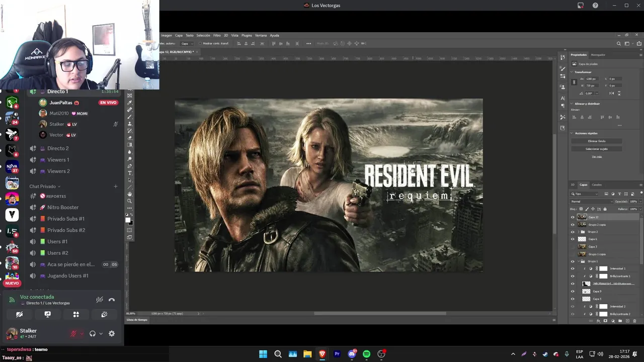The width and height of the screenshot is (644, 362).
Task: Switch to the Canales tab
Action: pyautogui.click(x=597, y=185)
